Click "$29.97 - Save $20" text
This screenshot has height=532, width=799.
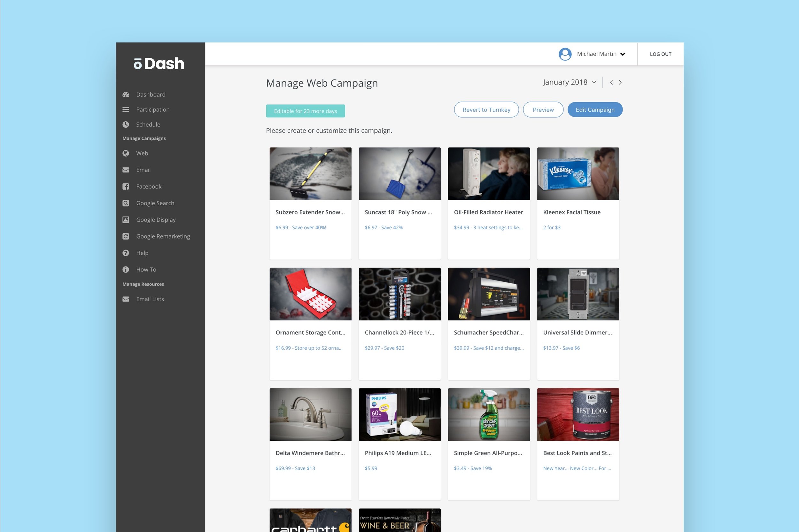384,348
